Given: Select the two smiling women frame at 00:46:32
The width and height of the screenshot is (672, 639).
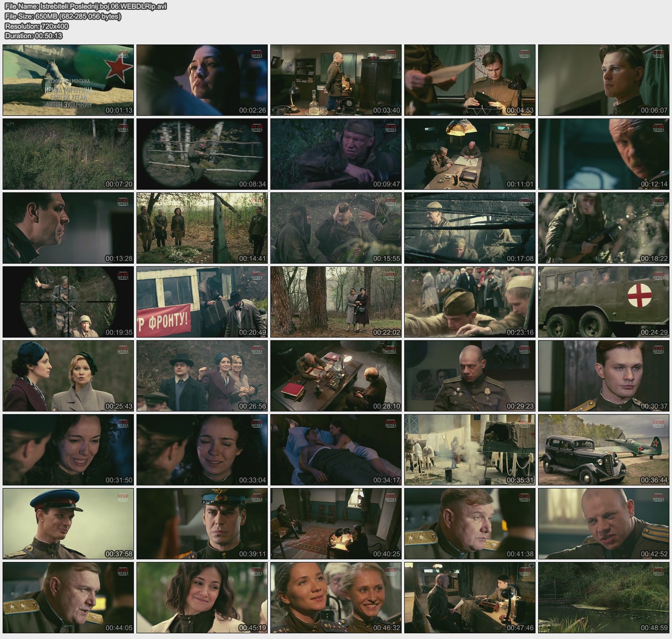Looking at the screenshot, I should 336,598.
